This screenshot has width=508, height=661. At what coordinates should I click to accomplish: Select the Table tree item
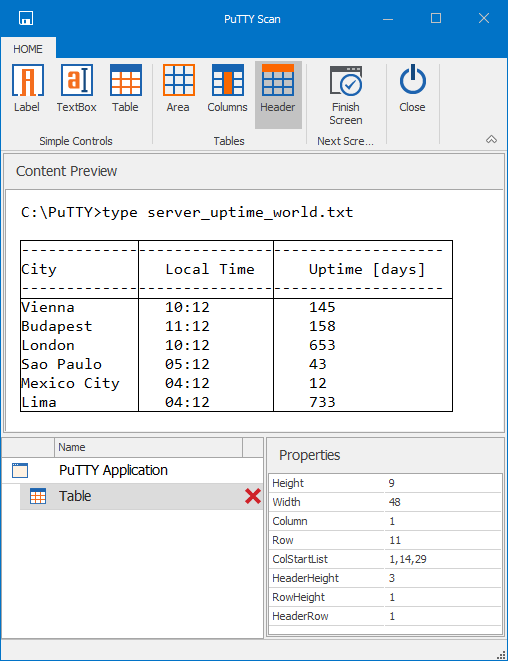coord(141,496)
